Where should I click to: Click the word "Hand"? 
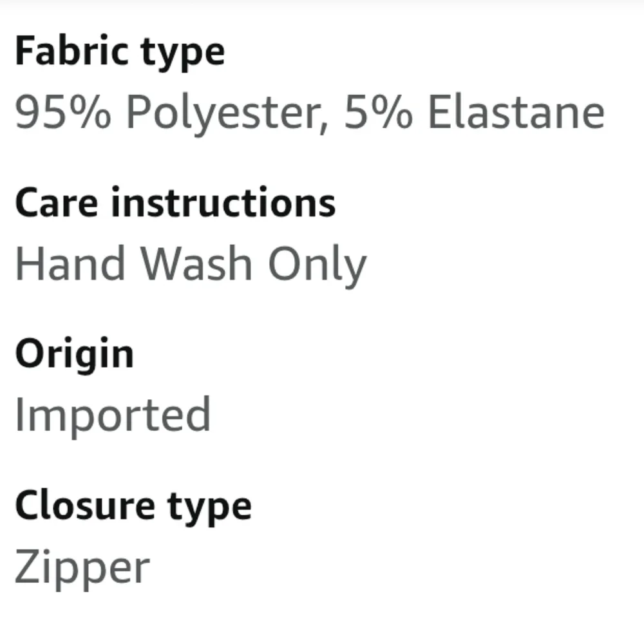pos(70,263)
